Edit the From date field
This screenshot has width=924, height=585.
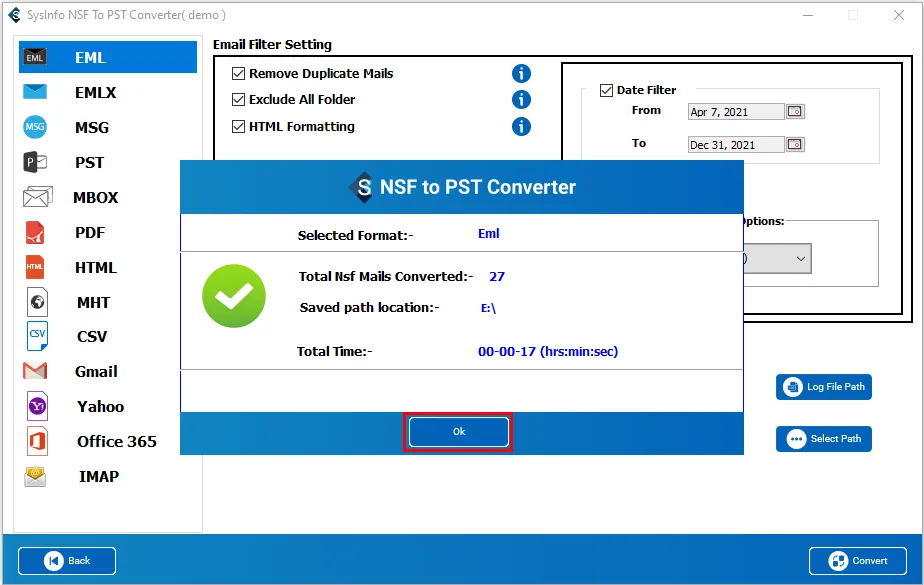(736, 112)
